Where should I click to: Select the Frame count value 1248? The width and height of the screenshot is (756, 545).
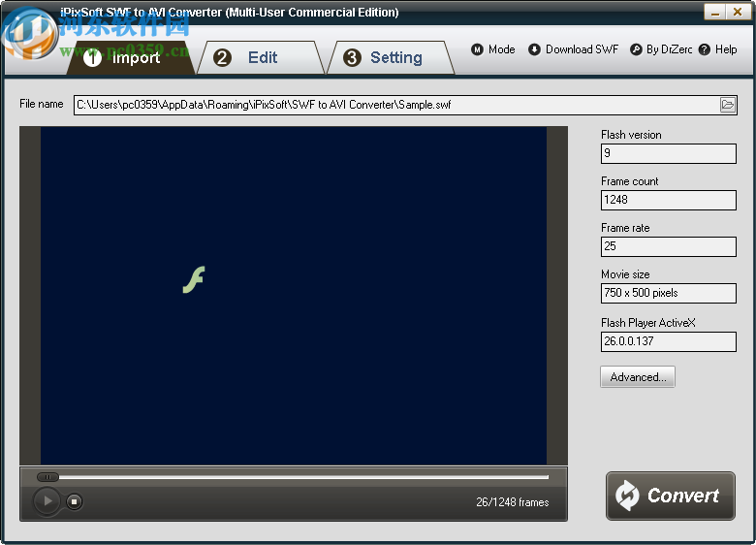pyautogui.click(x=616, y=200)
